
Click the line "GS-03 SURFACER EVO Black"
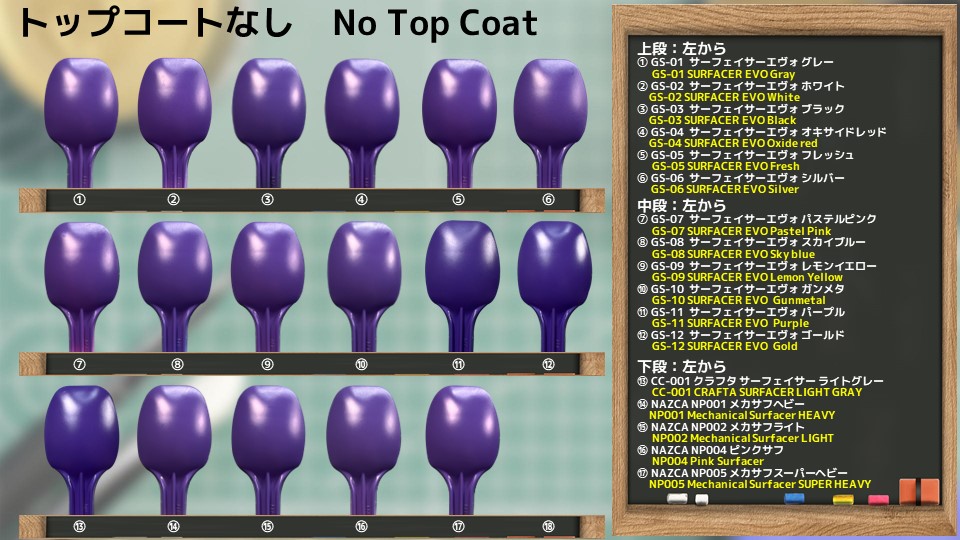click(722, 120)
